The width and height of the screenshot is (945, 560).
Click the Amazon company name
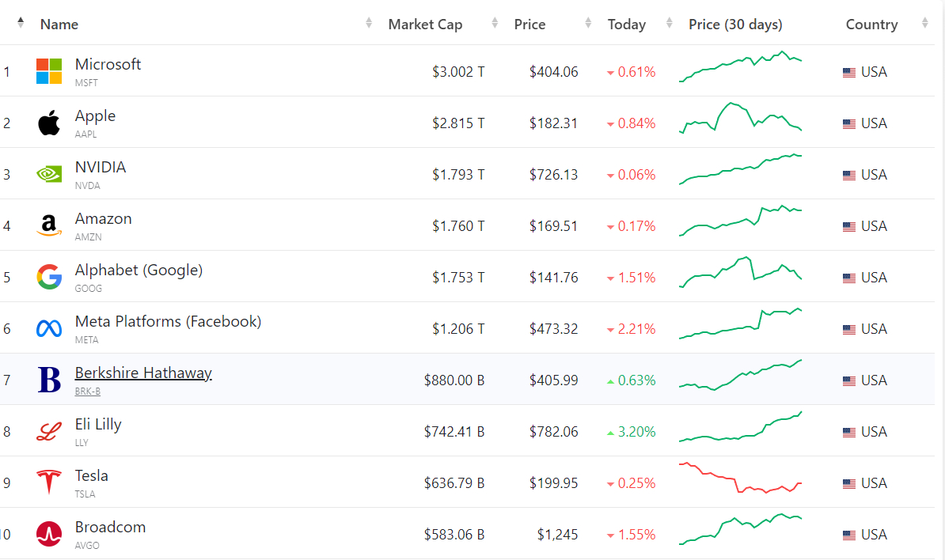click(x=103, y=218)
